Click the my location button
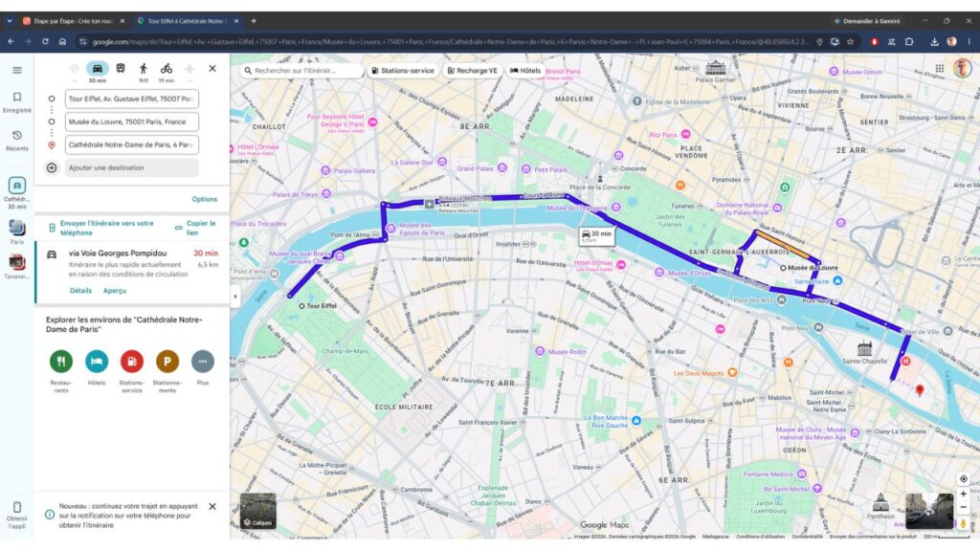This screenshot has height=551, width=980. click(x=963, y=478)
